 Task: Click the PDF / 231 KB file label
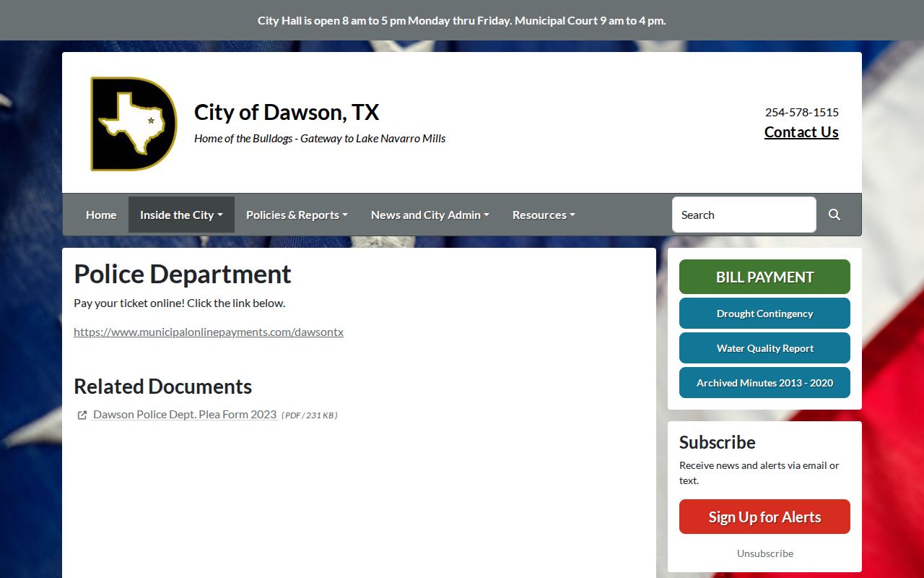310,415
